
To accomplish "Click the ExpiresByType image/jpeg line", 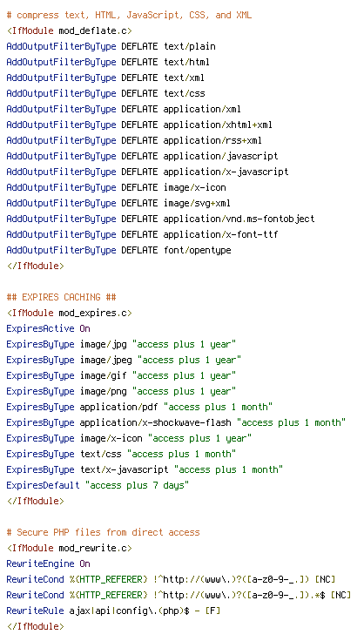I will pos(124,361).
